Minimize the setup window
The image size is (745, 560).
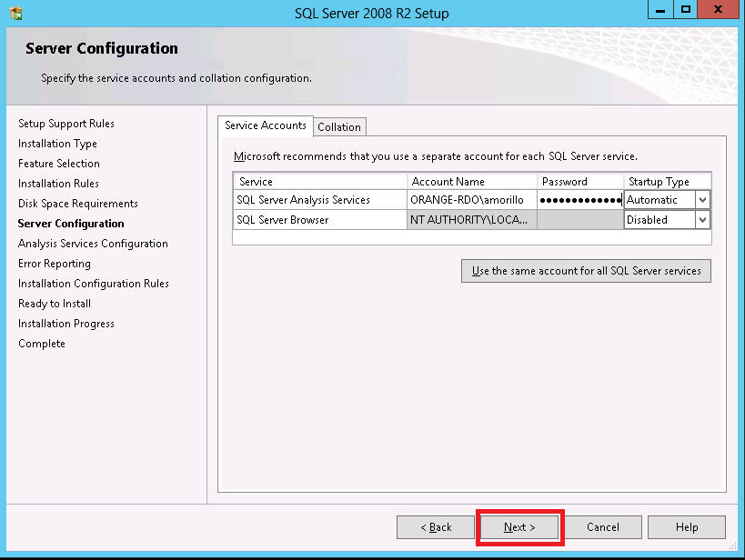660,9
